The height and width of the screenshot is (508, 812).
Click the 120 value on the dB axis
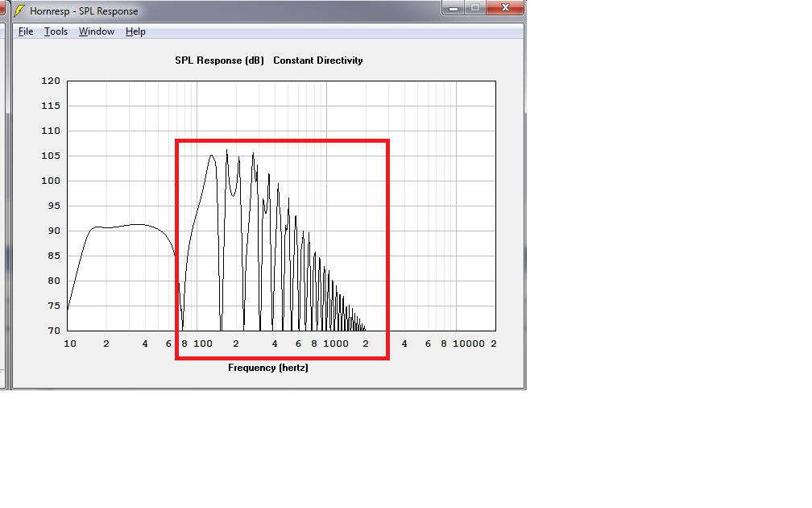[51, 81]
